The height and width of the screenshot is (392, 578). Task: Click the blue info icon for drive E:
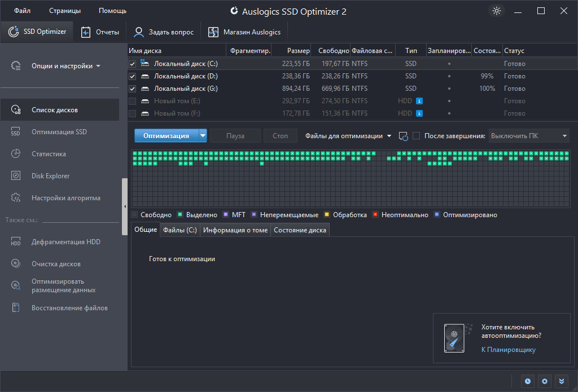(x=419, y=101)
